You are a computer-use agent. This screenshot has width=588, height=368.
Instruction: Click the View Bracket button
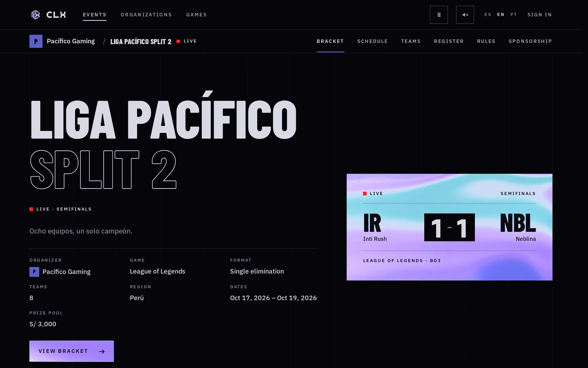pos(71,351)
